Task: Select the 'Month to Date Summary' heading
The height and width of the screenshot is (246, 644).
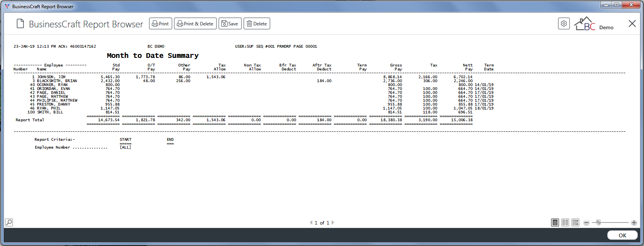Action: (x=153, y=56)
